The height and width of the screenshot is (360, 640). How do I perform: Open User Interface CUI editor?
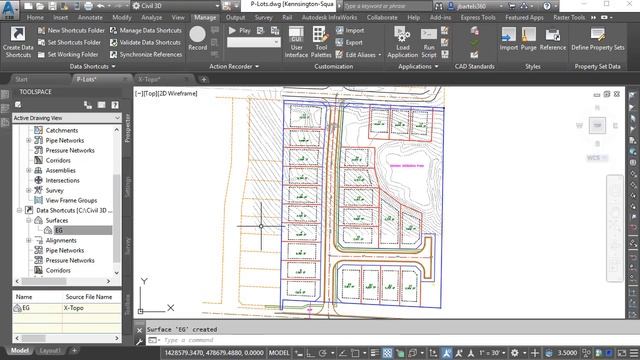[296, 42]
